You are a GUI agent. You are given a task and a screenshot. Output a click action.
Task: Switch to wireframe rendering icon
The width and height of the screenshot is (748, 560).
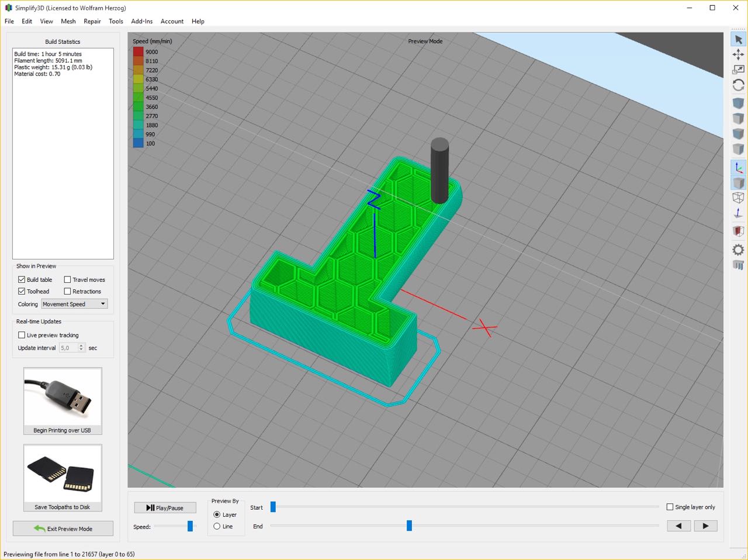pyautogui.click(x=738, y=198)
